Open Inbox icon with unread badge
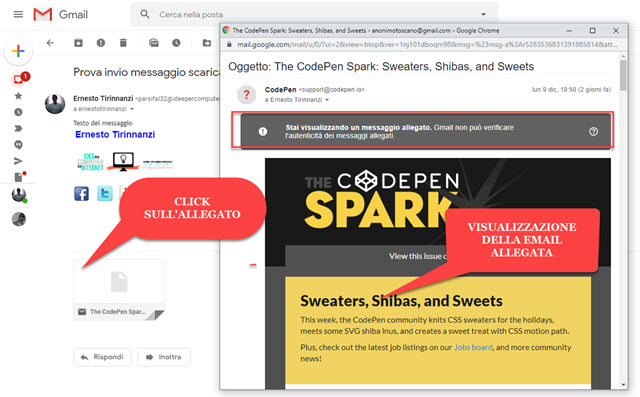640x397 pixels. (x=19, y=78)
